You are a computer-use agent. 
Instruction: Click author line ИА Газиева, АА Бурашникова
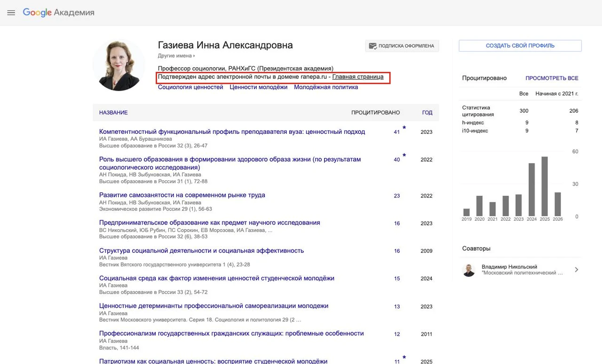click(135, 139)
